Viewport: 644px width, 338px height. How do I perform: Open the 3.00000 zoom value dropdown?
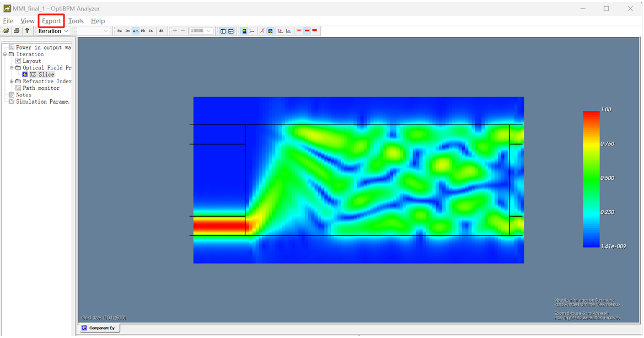click(208, 31)
